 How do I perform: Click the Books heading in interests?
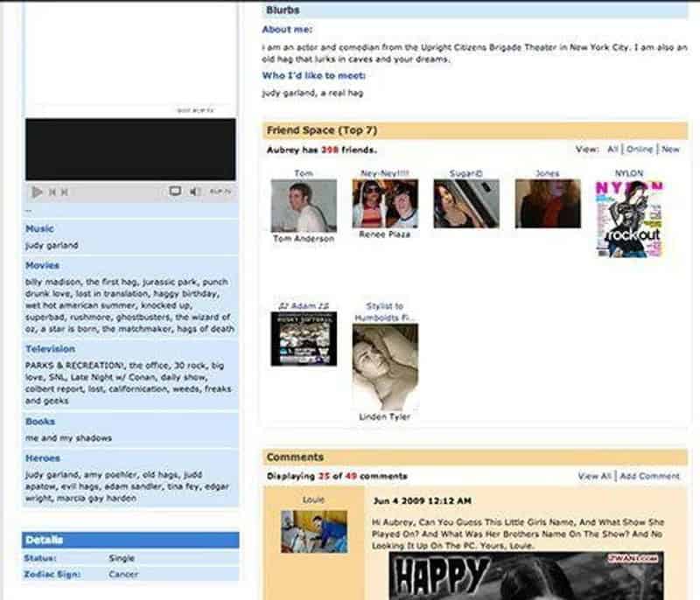tap(40, 421)
